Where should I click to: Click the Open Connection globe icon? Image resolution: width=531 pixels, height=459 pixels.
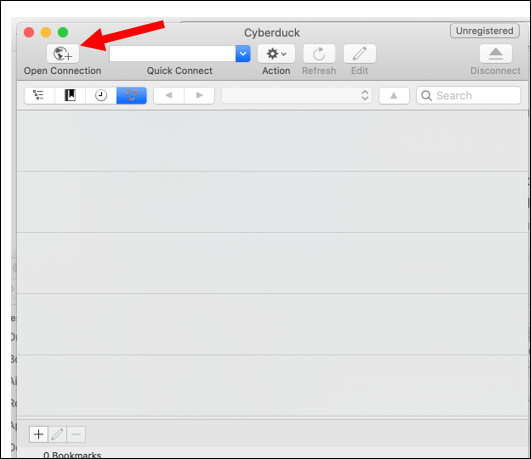63,54
